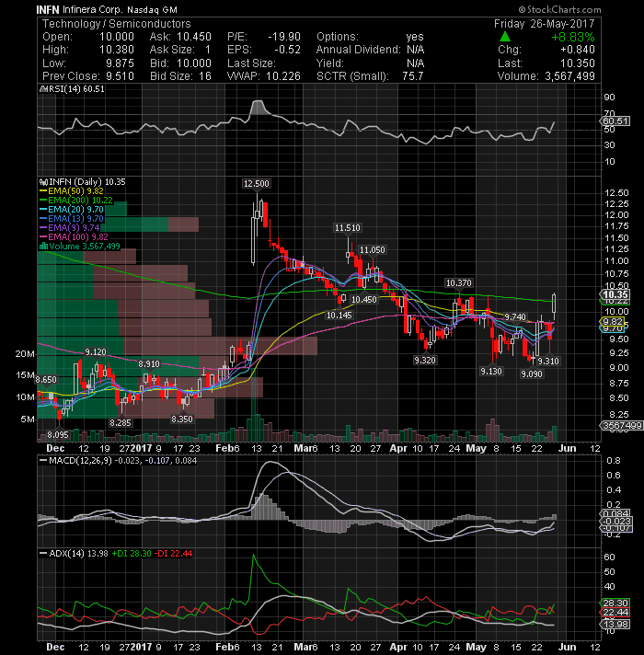Click the 12.500 peak price label
The height and width of the screenshot is (655, 644).
(257, 184)
